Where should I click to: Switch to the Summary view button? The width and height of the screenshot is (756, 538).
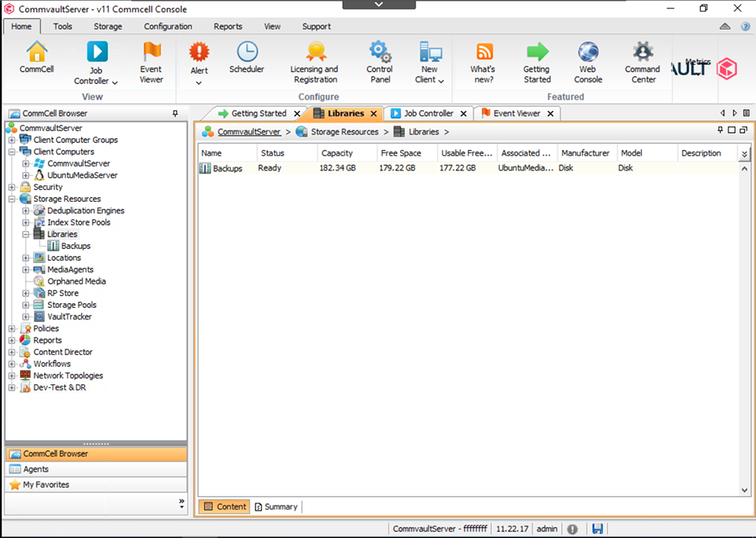277,507
